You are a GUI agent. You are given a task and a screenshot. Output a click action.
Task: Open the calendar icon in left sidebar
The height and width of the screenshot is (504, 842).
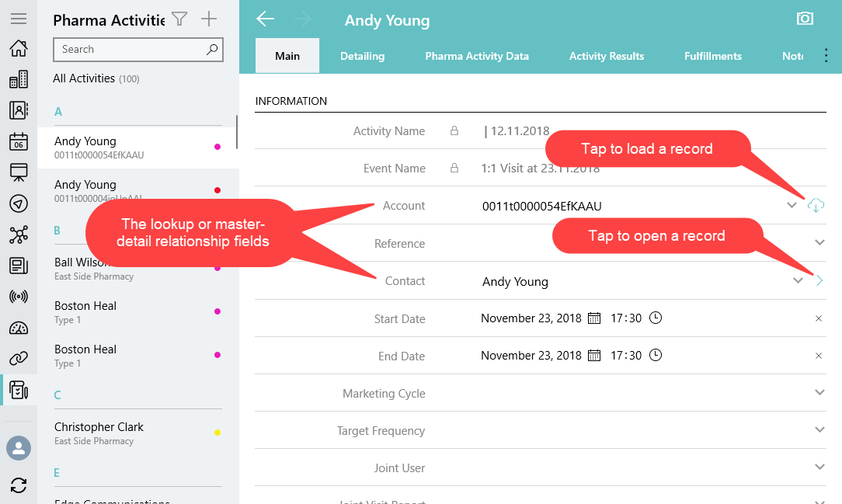pyautogui.click(x=19, y=141)
